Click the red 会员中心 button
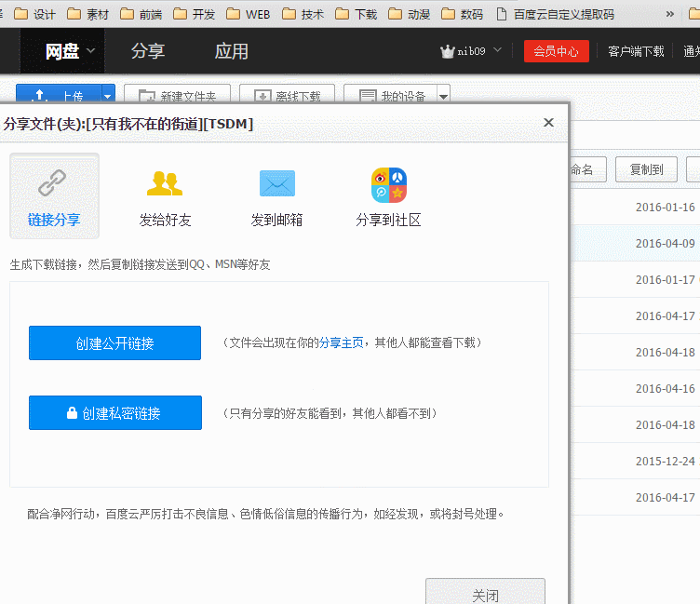 click(x=556, y=51)
